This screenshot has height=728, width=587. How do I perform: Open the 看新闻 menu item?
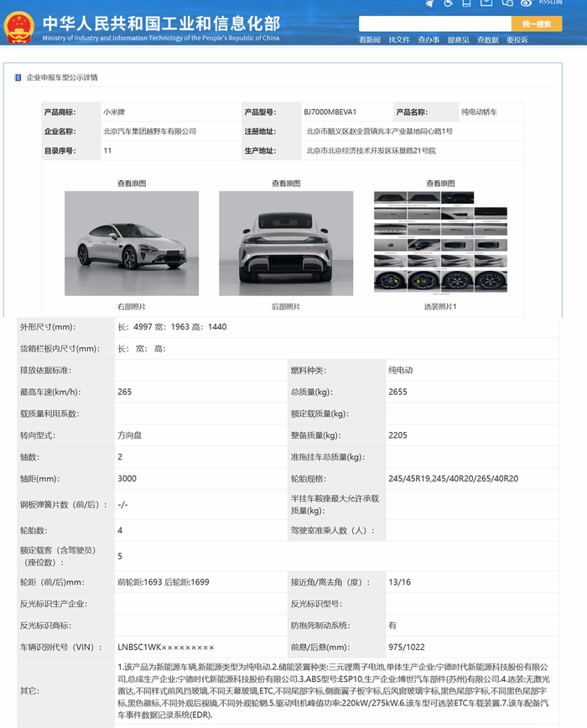coord(369,40)
